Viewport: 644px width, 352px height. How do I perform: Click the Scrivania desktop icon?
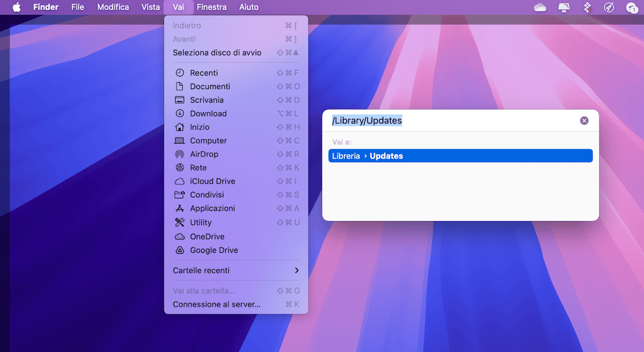pos(180,100)
